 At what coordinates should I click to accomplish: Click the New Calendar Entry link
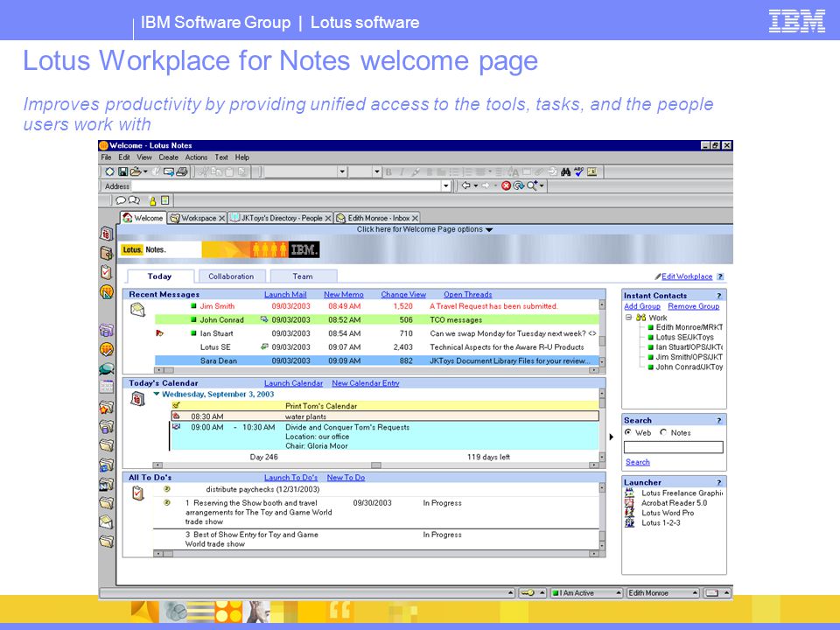[x=366, y=383]
